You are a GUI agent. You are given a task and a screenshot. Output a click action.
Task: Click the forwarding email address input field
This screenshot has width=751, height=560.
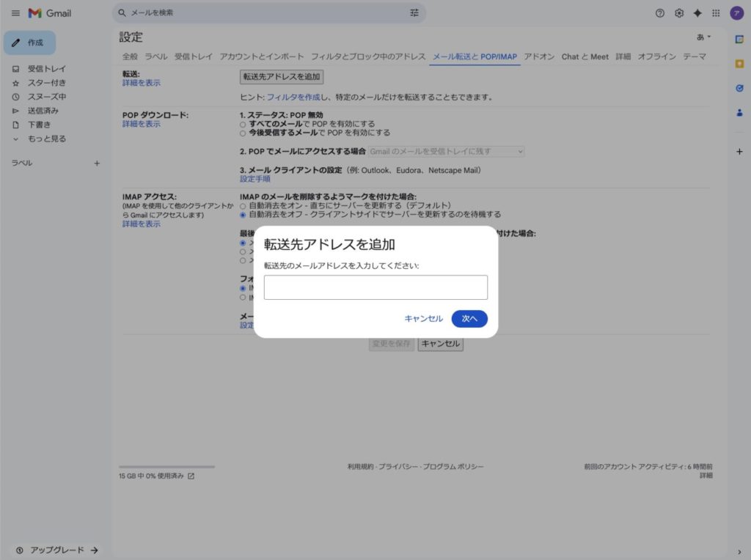[375, 287]
